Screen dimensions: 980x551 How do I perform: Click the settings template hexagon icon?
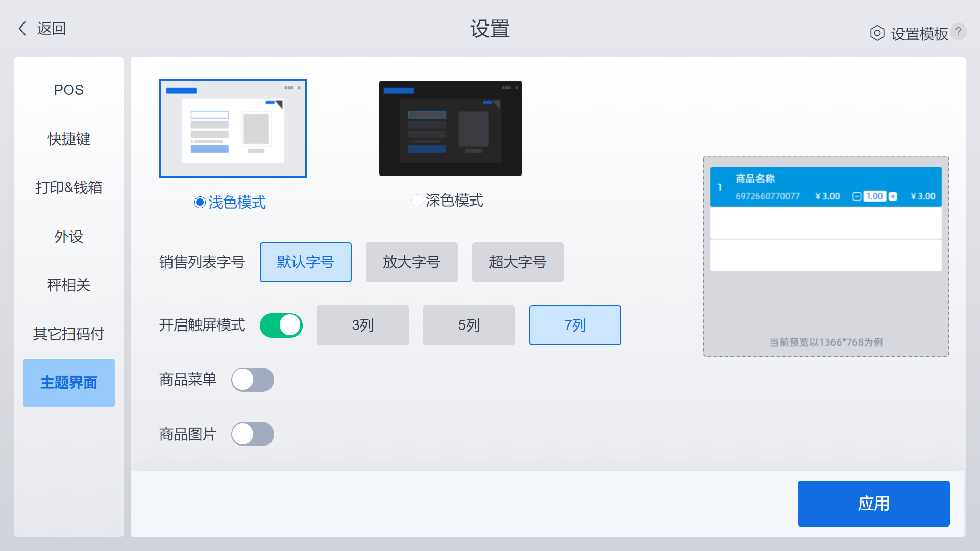877,33
